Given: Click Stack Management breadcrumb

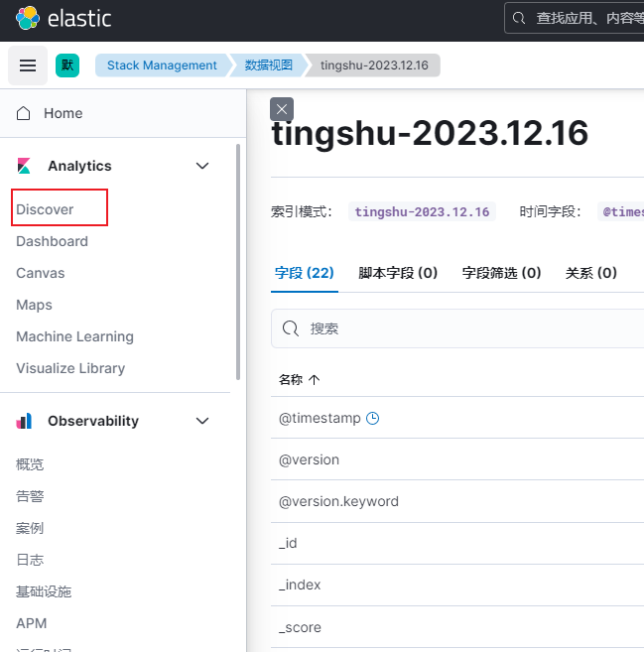Looking at the screenshot, I should coord(162,65).
